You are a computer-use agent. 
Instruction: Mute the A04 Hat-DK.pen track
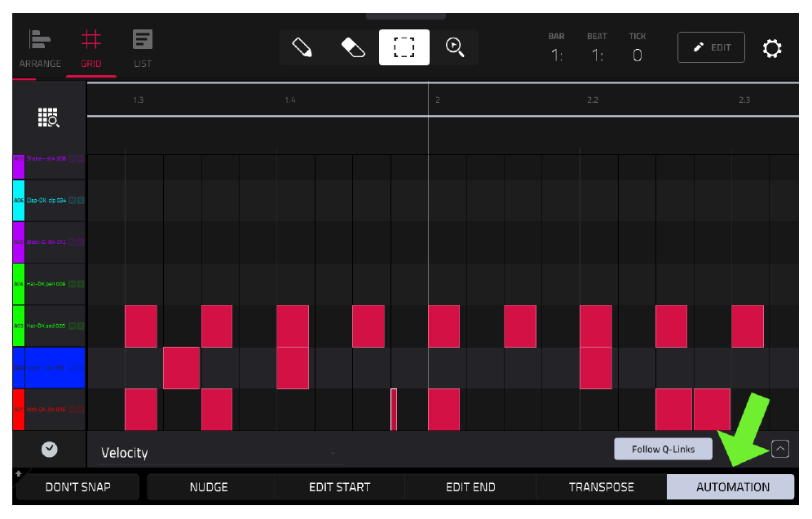(72, 284)
